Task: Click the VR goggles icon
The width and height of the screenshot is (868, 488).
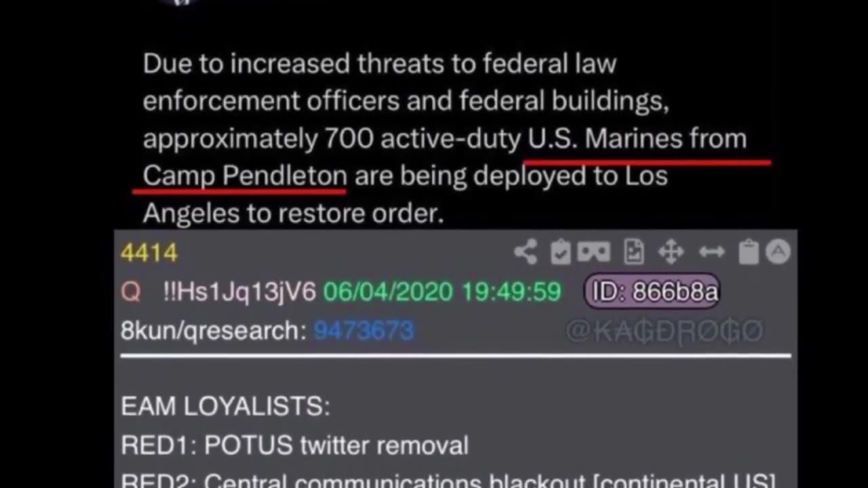Action: 593,252
